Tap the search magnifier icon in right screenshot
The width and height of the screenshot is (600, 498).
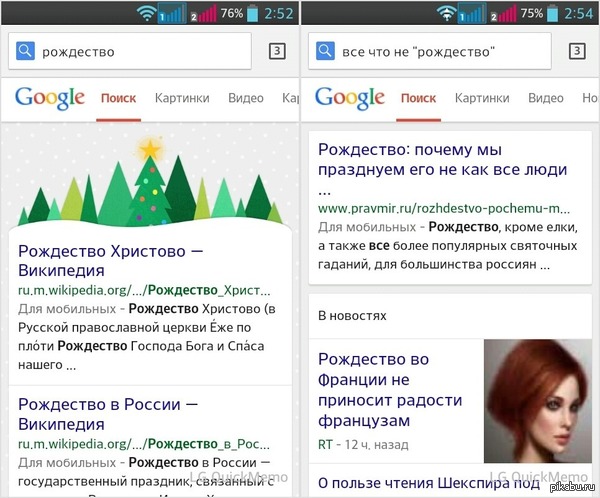325,51
